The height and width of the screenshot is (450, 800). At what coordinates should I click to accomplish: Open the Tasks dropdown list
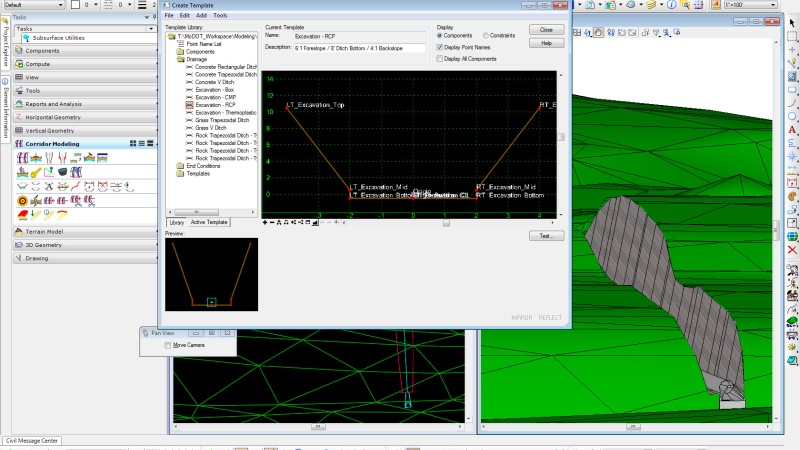point(149,28)
